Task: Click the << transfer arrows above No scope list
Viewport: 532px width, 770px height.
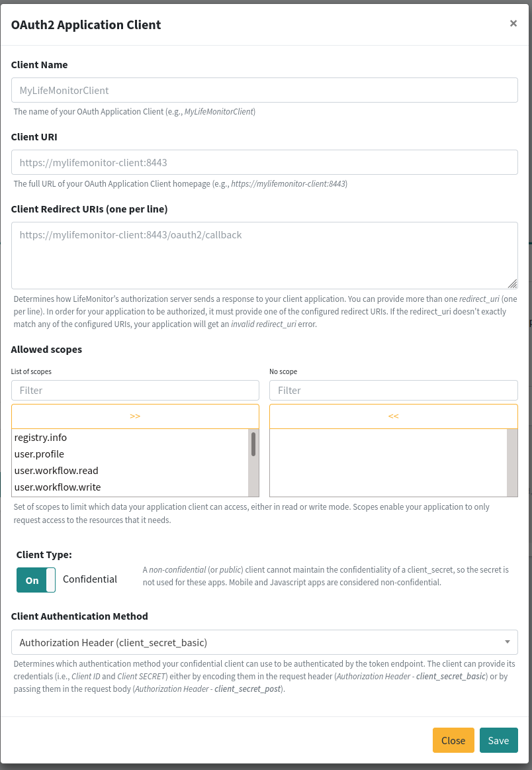Action: point(393,416)
